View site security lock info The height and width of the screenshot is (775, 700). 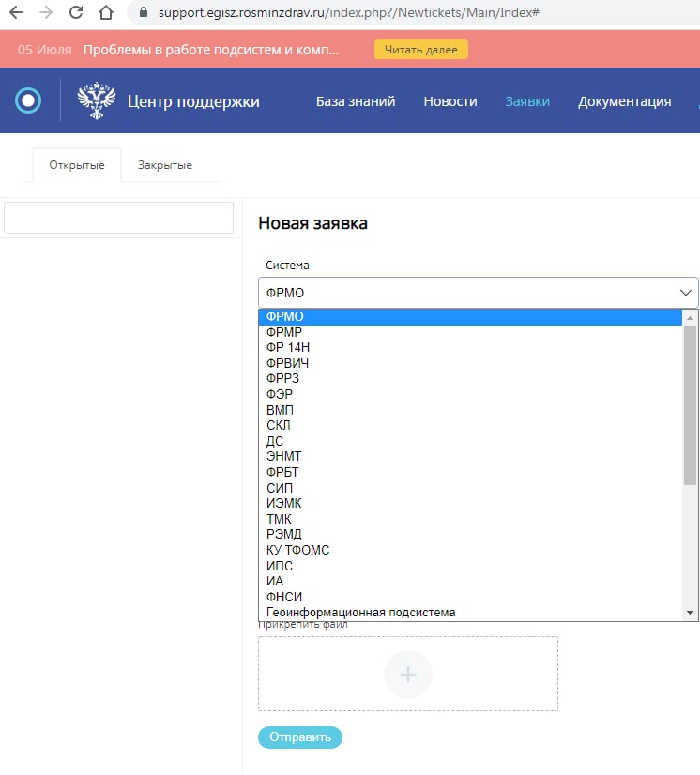(144, 12)
